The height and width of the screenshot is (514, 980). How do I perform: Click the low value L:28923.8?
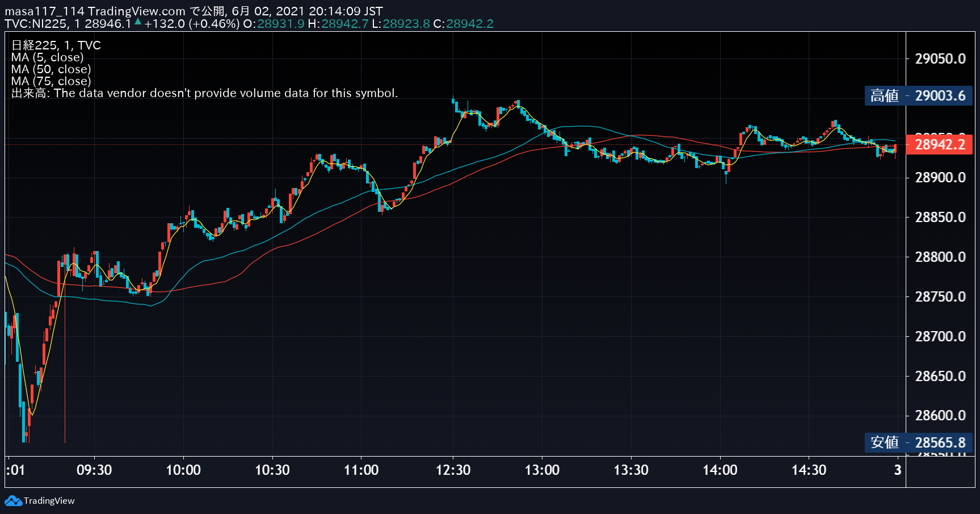click(401, 24)
